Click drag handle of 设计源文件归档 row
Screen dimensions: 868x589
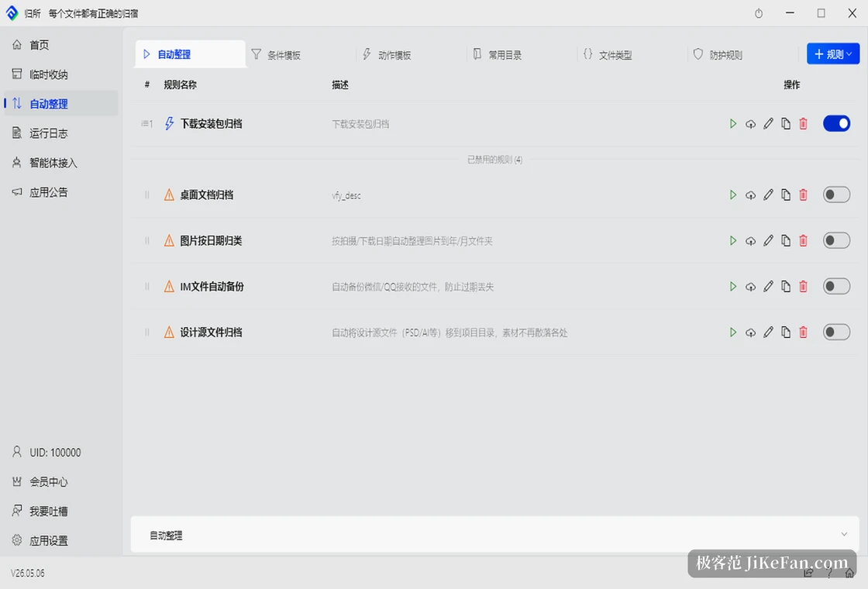(x=146, y=332)
